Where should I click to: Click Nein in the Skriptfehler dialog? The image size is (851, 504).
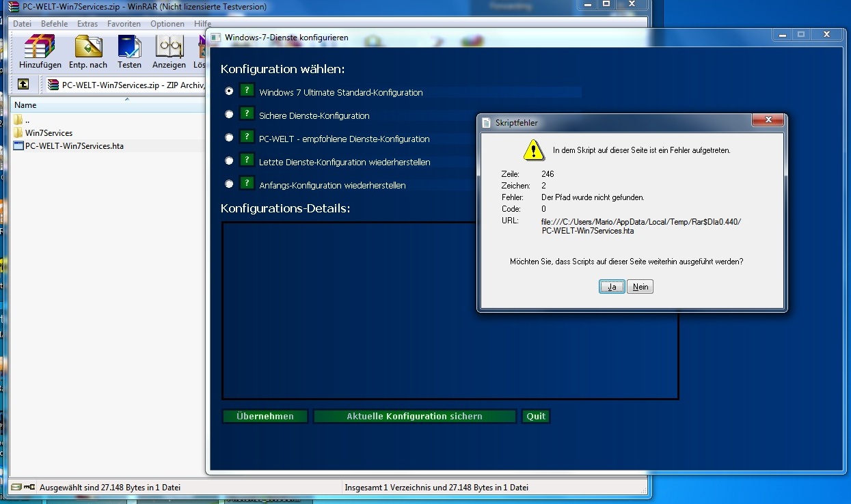(x=640, y=287)
